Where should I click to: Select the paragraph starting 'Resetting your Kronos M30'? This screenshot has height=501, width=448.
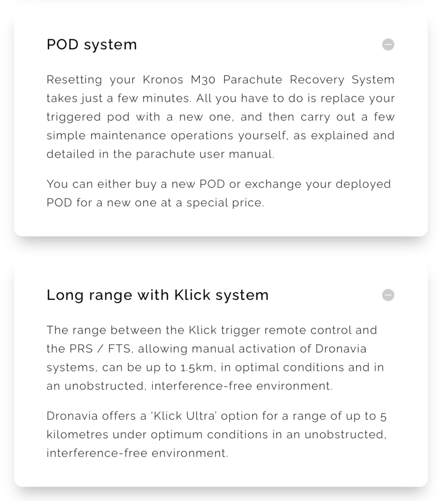click(x=221, y=116)
